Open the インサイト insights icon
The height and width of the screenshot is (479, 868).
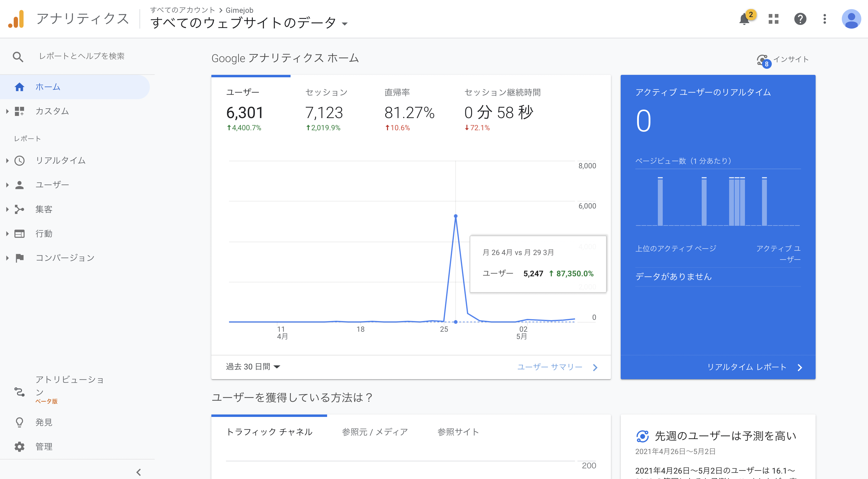(x=763, y=60)
